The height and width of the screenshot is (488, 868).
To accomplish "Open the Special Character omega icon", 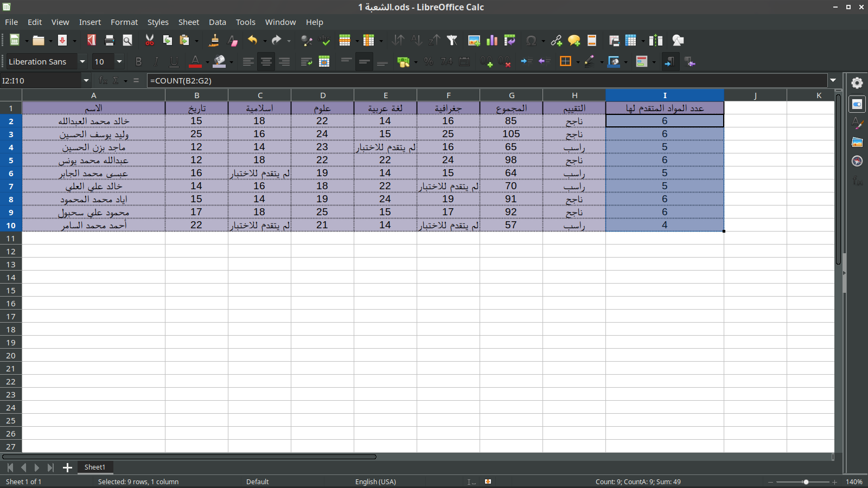I will [x=531, y=41].
